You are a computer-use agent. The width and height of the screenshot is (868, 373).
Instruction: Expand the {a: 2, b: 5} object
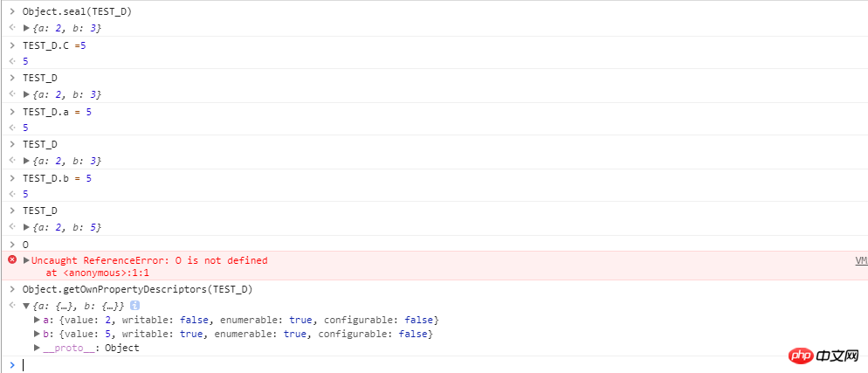(26, 227)
